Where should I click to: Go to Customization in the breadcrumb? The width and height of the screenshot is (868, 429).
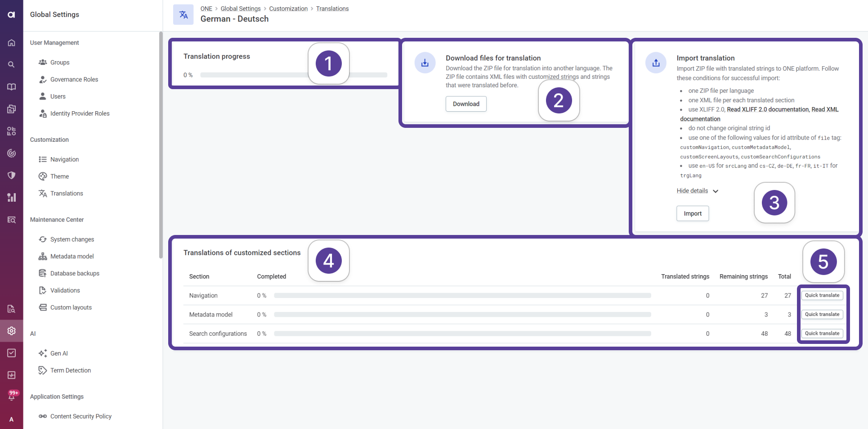[288, 9]
